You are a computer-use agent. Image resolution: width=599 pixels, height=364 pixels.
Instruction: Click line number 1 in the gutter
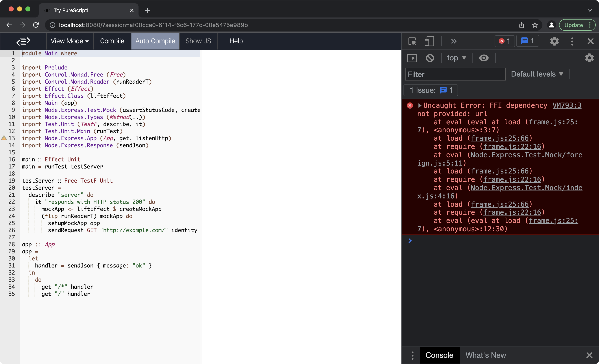pos(13,53)
